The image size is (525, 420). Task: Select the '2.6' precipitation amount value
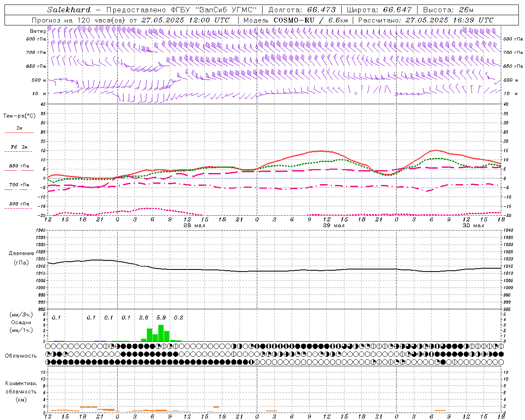tap(144, 318)
